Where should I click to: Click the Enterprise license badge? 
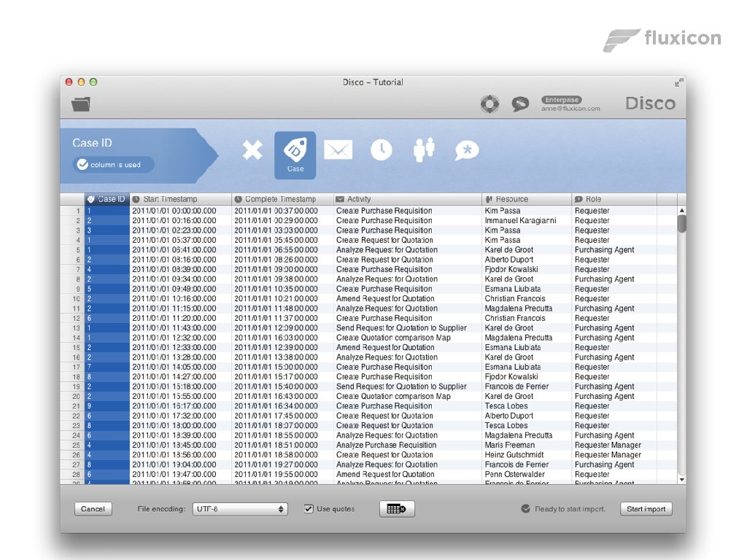562,100
